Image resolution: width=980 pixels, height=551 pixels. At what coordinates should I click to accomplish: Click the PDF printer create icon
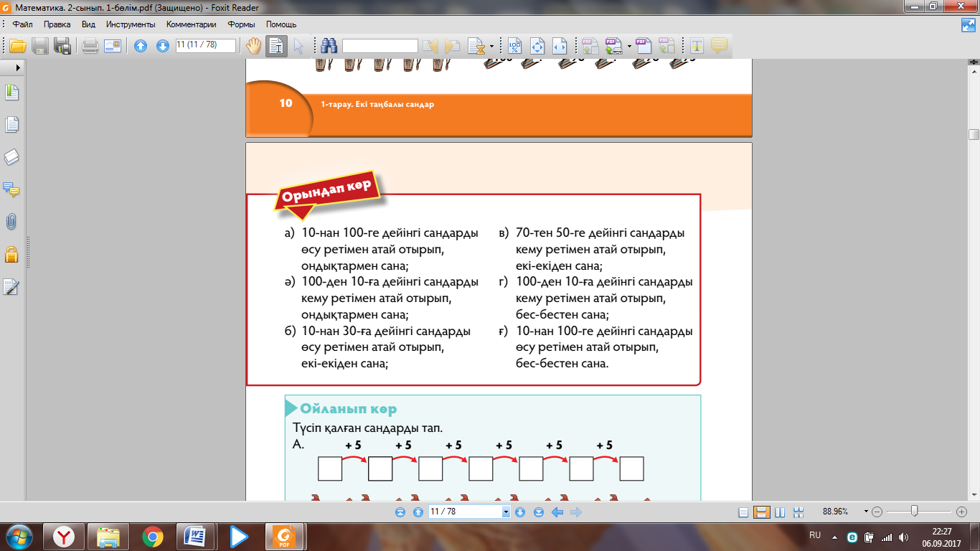(613, 46)
